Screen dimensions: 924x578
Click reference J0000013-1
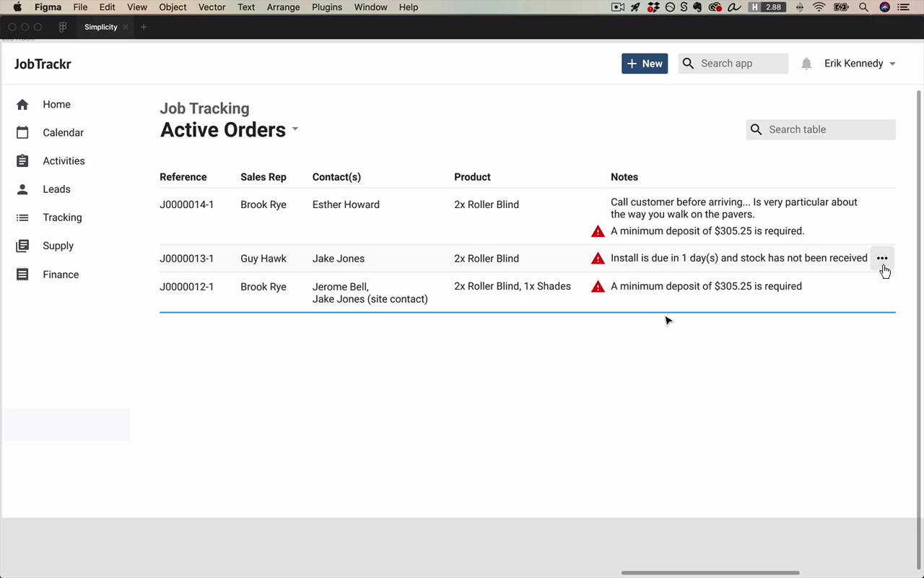pyautogui.click(x=187, y=259)
